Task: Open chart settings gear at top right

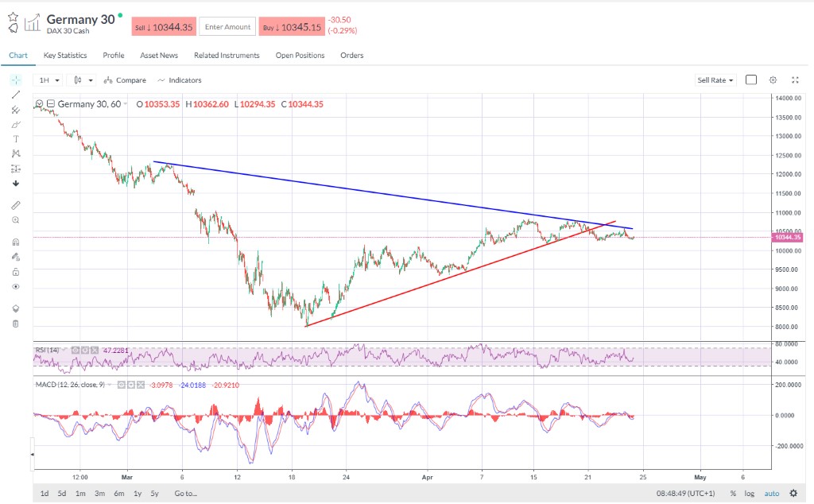Action: click(773, 80)
